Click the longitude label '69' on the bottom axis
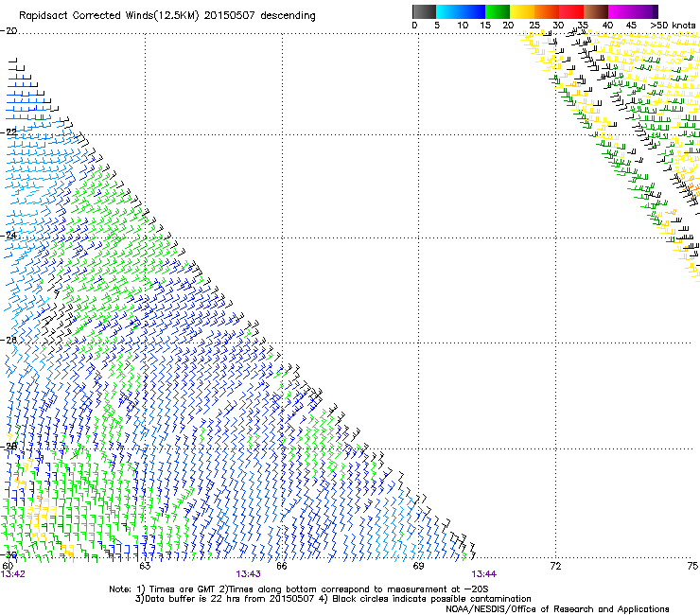Viewport: 700px width, 615px height. coord(418,566)
